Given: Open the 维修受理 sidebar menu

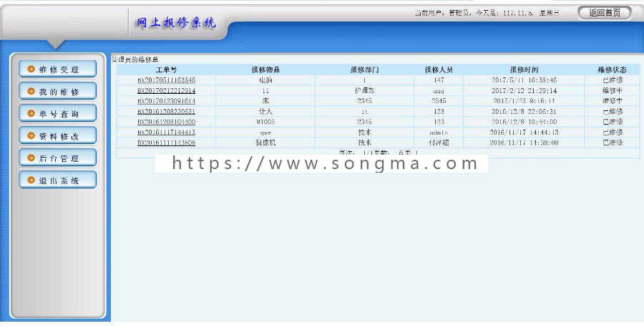Looking at the screenshot, I should coord(57,69).
